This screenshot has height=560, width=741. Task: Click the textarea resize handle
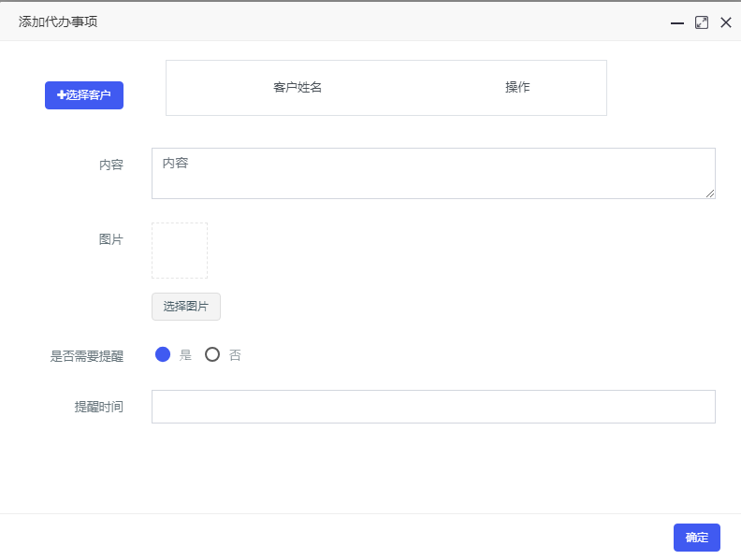click(x=710, y=194)
